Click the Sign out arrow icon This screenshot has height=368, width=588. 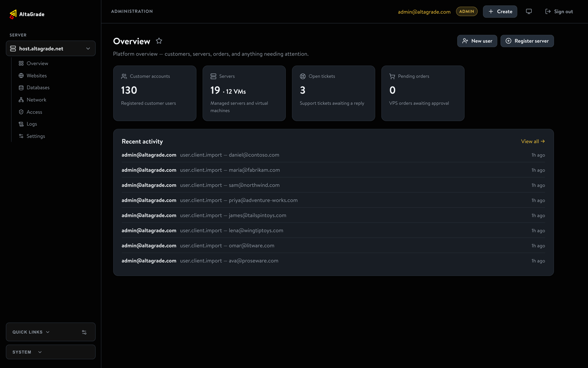click(x=548, y=11)
